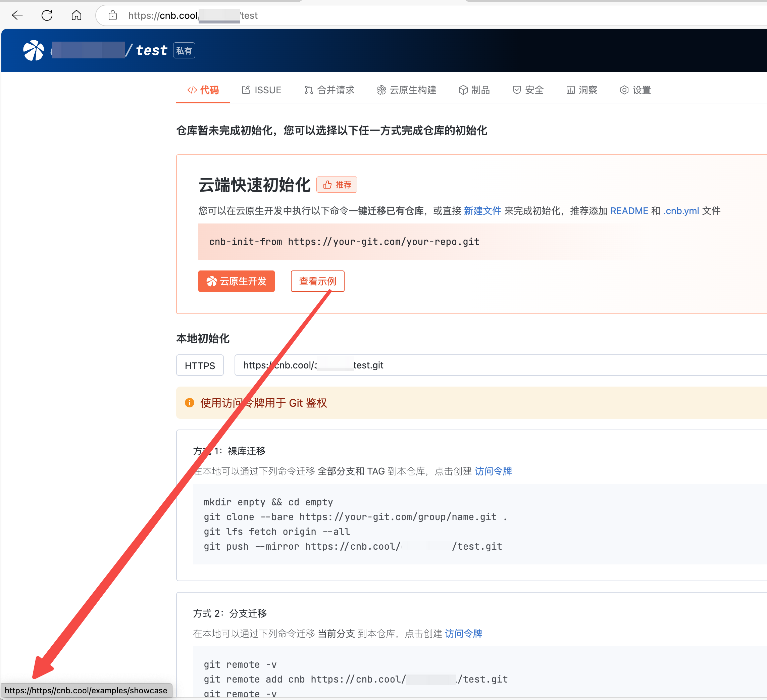Open the 代码 tab
The height and width of the screenshot is (700, 767).
[203, 90]
